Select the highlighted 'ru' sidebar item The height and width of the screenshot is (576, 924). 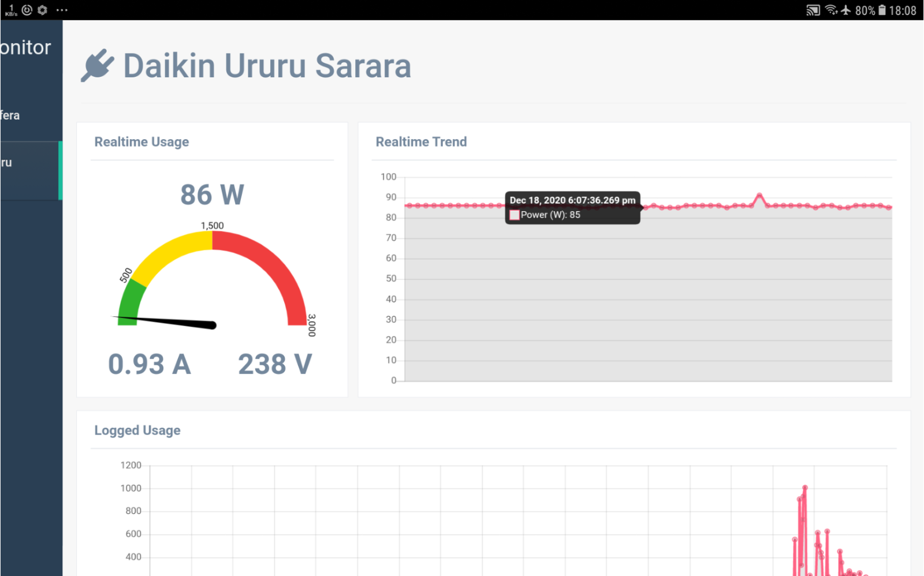tap(31, 171)
